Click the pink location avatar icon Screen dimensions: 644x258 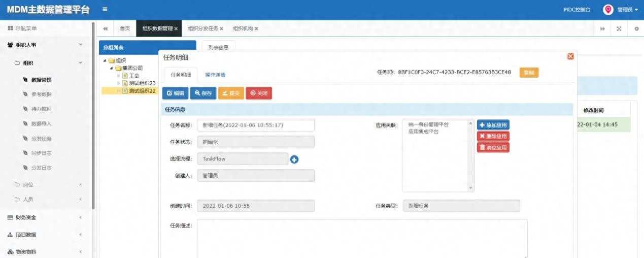tap(608, 10)
